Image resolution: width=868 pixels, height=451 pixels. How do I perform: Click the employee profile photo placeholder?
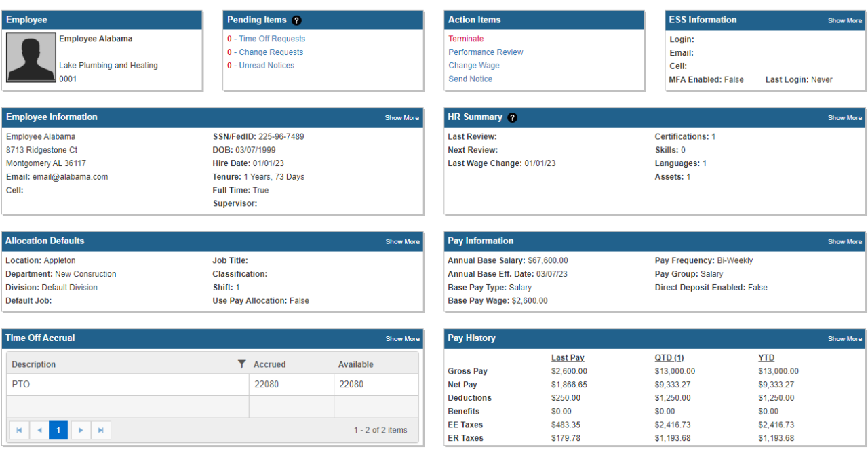pos(31,59)
